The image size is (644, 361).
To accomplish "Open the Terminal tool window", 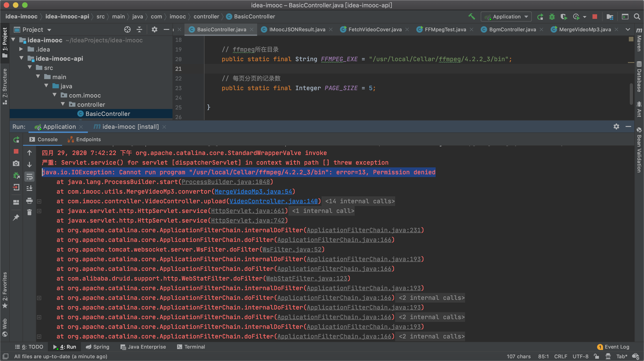I will [x=191, y=347].
